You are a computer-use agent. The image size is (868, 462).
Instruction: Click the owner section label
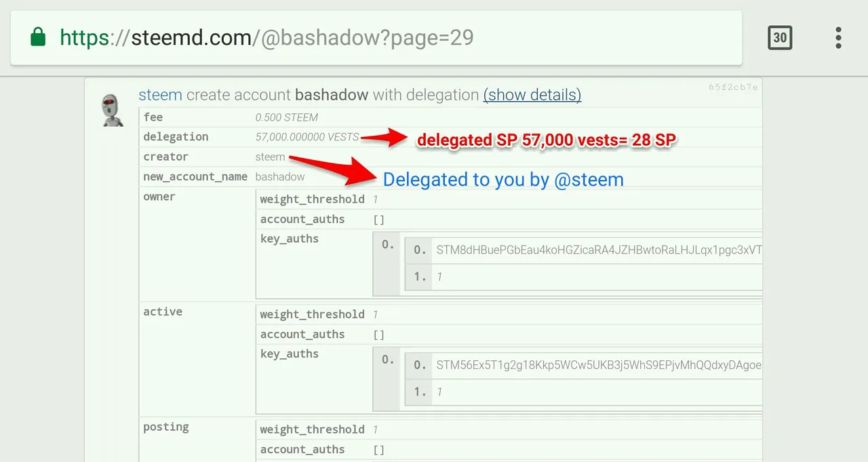(159, 197)
